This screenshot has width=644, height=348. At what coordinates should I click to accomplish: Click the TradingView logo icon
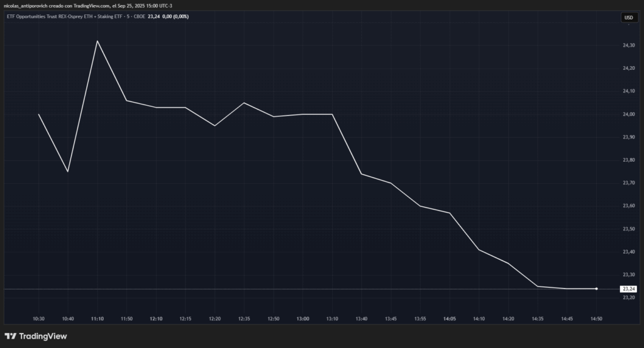tap(11, 336)
